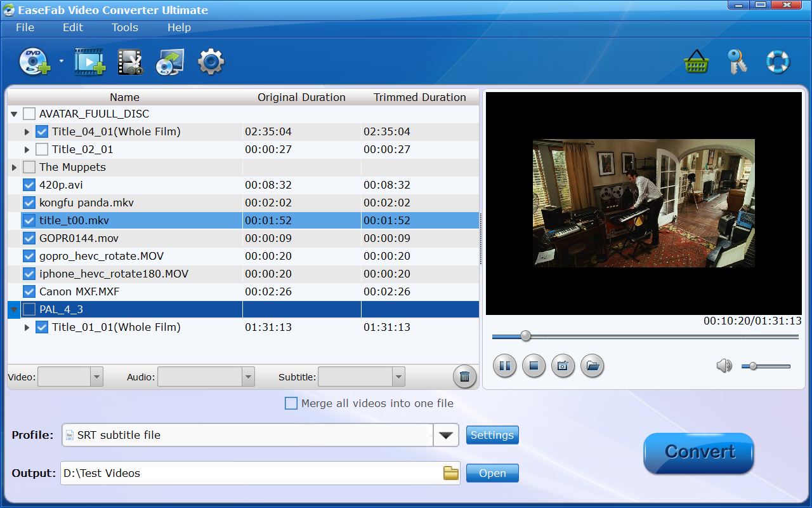Uncheck the iphone_hevc_rotate180.MOV checkbox

[x=29, y=274]
